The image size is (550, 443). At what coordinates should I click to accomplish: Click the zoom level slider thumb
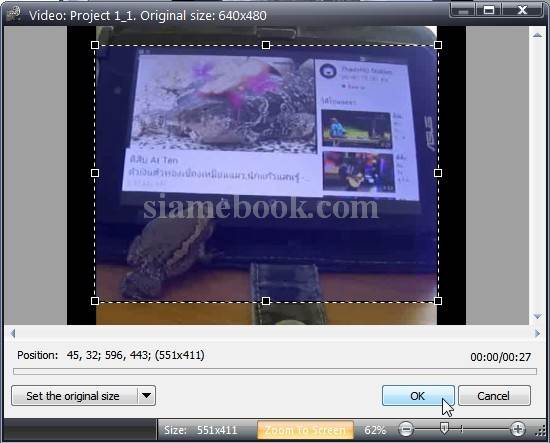tap(444, 428)
